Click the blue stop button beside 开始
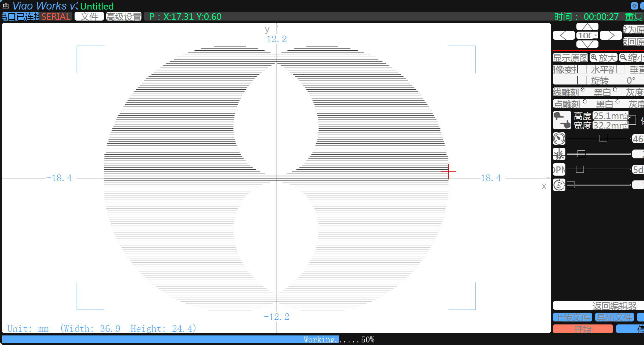The image size is (644, 345). 630,329
